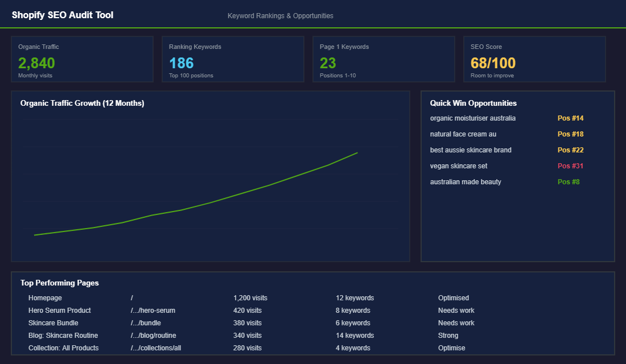Select the Ranking Keywords card showing 186
Image resolution: width=626 pixels, height=364 pixels.
(233, 59)
